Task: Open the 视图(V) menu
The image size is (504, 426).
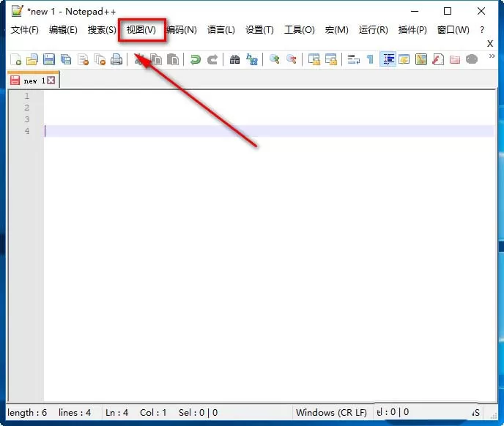Action: (141, 30)
